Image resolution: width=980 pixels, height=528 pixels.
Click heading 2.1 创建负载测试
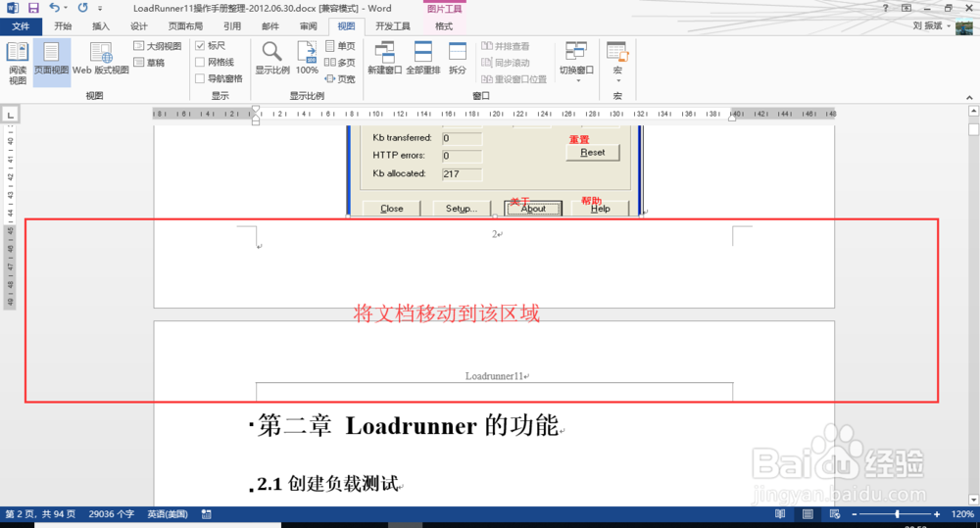coord(328,483)
